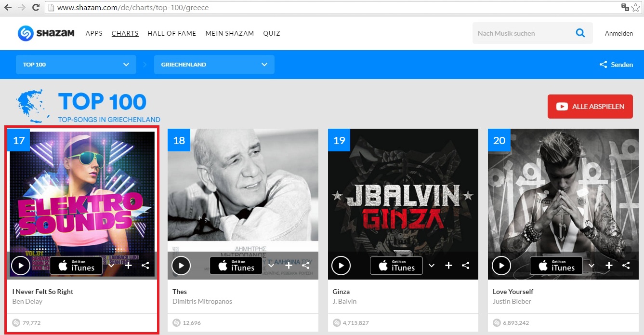The height and width of the screenshot is (335, 644).
Task: Add 'I Never Felt So Right' with plus icon
Action: [129, 265]
